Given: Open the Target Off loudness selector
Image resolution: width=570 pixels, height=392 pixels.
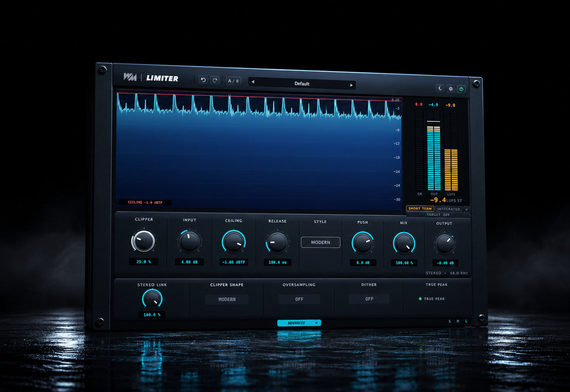Looking at the screenshot, I should click(438, 215).
